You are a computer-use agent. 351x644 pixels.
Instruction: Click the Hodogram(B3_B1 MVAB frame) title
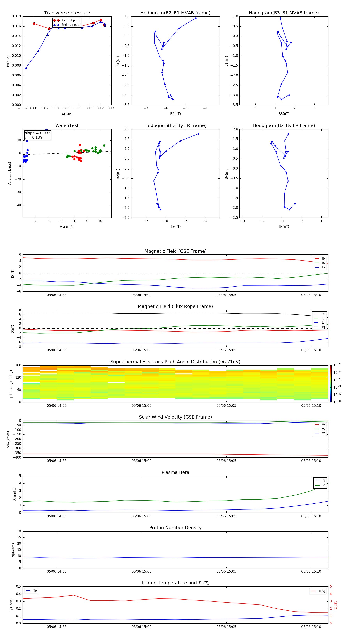pos(284,13)
